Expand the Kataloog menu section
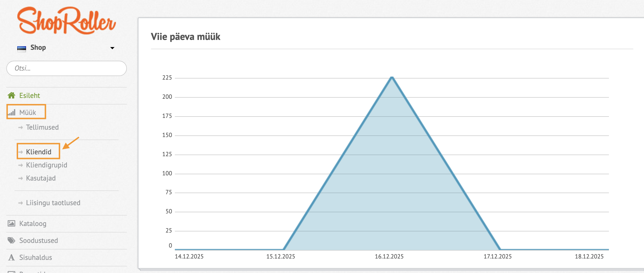 click(33, 223)
